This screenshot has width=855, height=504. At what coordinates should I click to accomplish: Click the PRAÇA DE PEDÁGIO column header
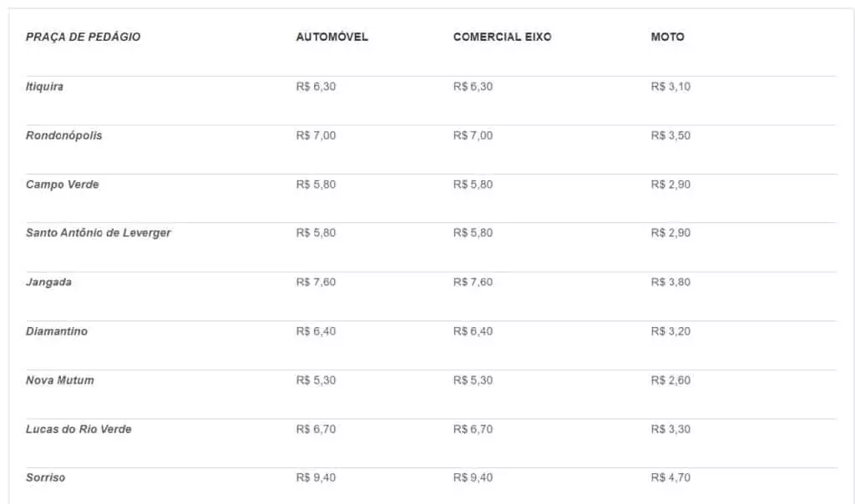pos(83,37)
